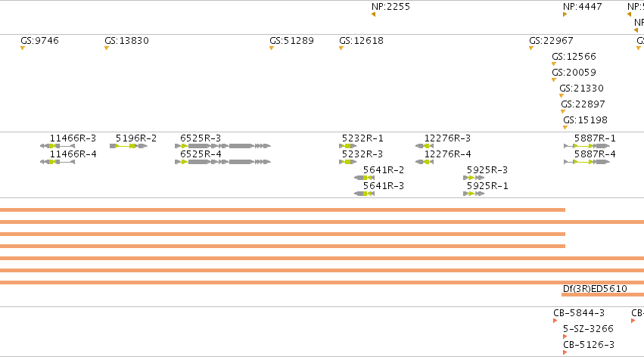644x357 pixels.
Task: Select the 5925R-1 gene glyph
Action: [474, 194]
